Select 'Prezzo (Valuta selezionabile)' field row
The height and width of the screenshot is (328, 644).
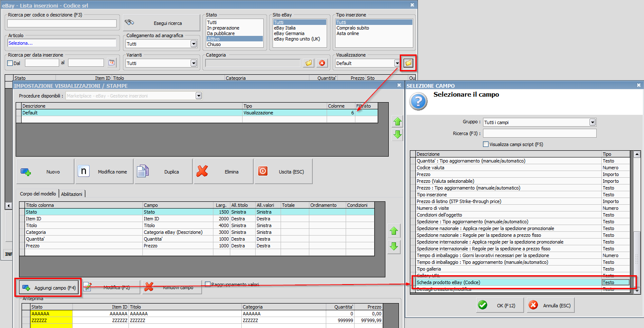(x=520, y=181)
